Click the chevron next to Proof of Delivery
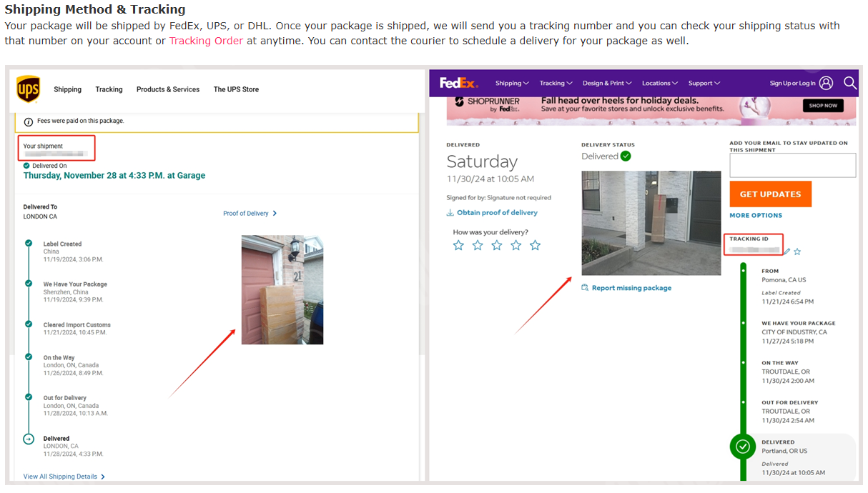Viewport: 868px width, 493px height. [x=275, y=214]
